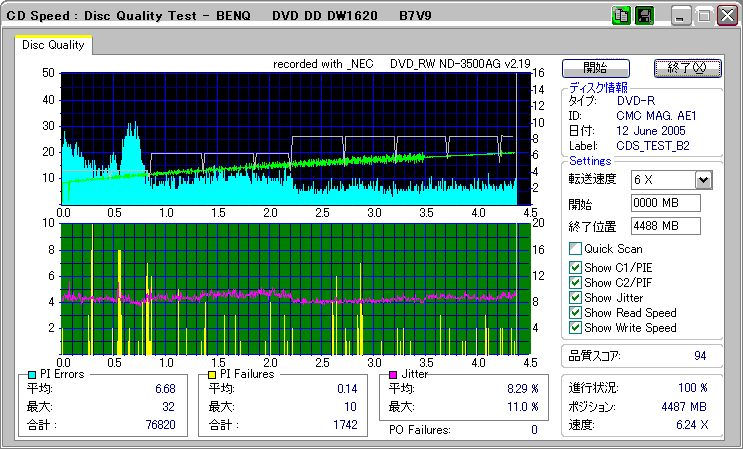
Task: Toggle Show Write Speed checkbox
Action: point(575,328)
